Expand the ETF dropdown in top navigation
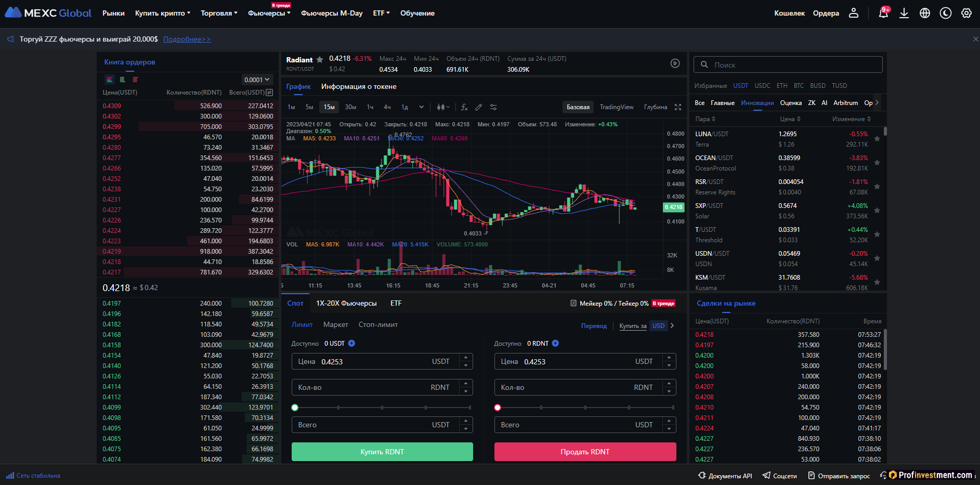Viewport: 980px width, 485px height. point(381,13)
